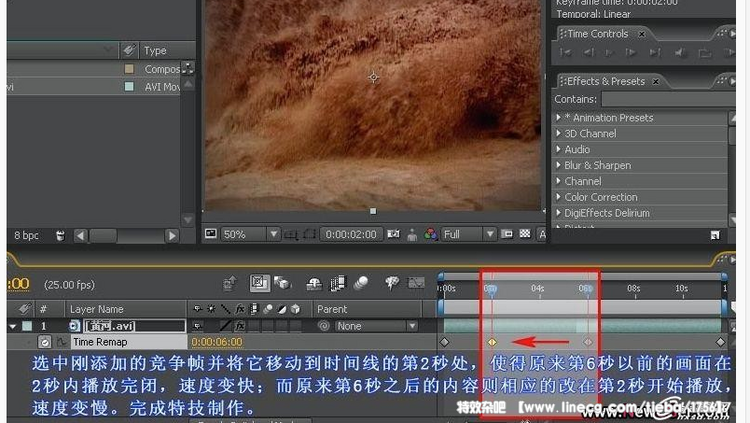This screenshot has height=423, width=750.
Task: Expand the Blur & Sharpen category
Action: coord(558,165)
